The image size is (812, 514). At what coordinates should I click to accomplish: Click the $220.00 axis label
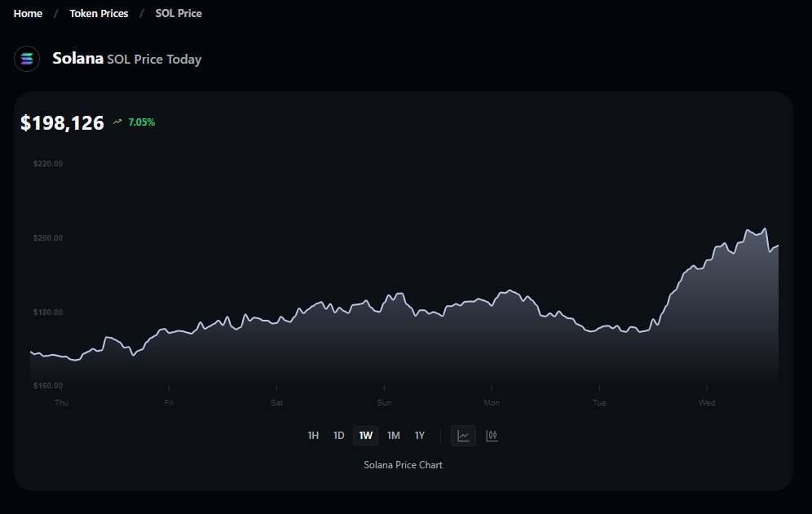click(48, 164)
